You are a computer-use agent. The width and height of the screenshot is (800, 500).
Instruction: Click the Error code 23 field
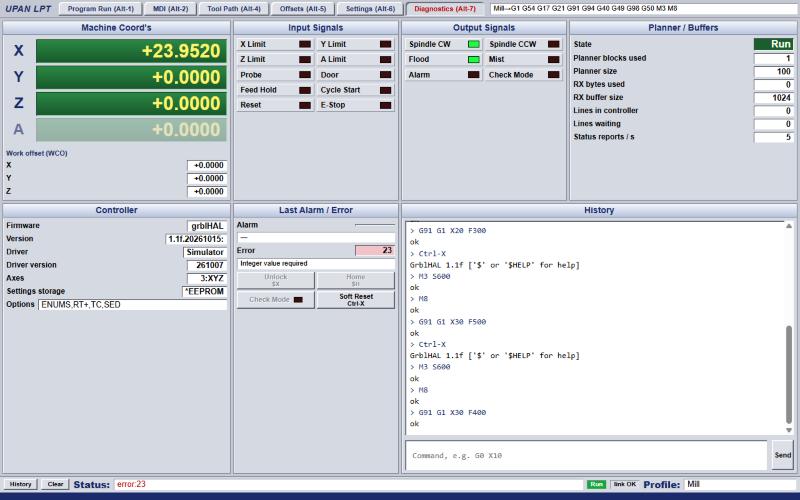coord(375,251)
